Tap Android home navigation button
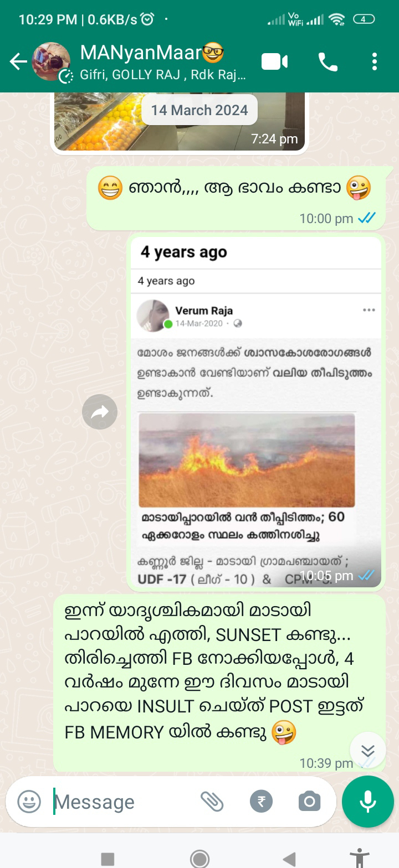This screenshot has height=868, width=399. coord(199,859)
